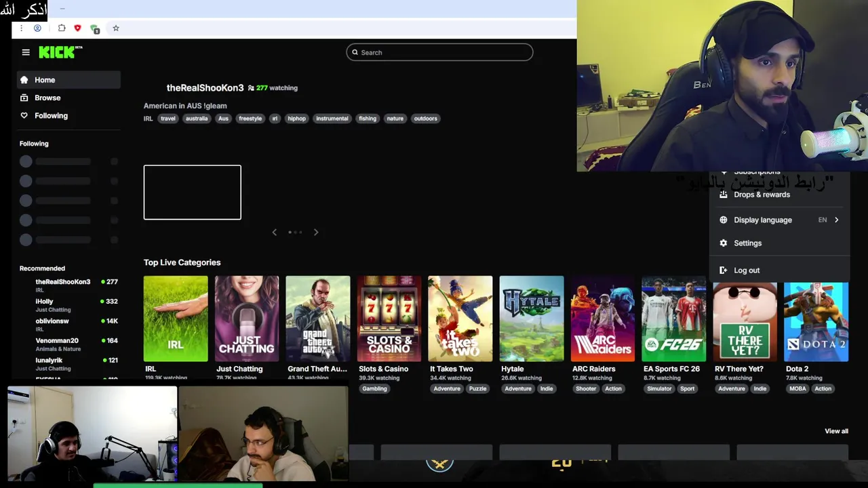Click the Log out door icon
The height and width of the screenshot is (488, 868).
click(x=723, y=270)
